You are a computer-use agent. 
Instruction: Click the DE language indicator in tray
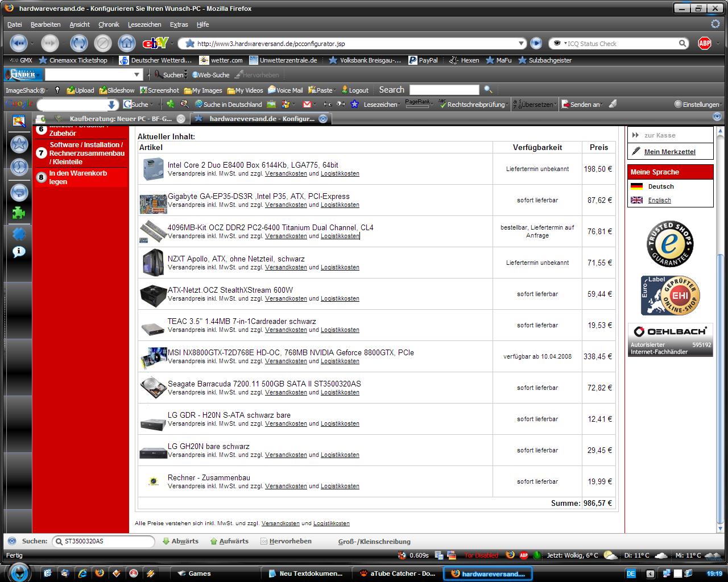click(x=630, y=573)
